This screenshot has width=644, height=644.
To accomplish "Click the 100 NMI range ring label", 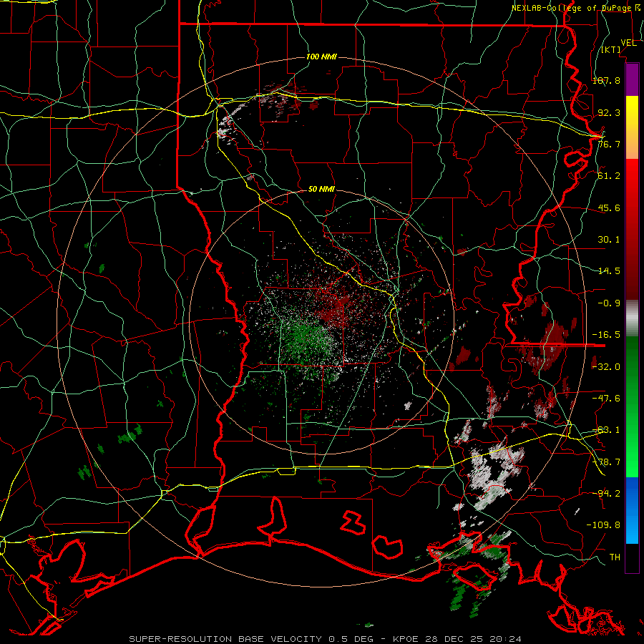I will click(x=321, y=57).
